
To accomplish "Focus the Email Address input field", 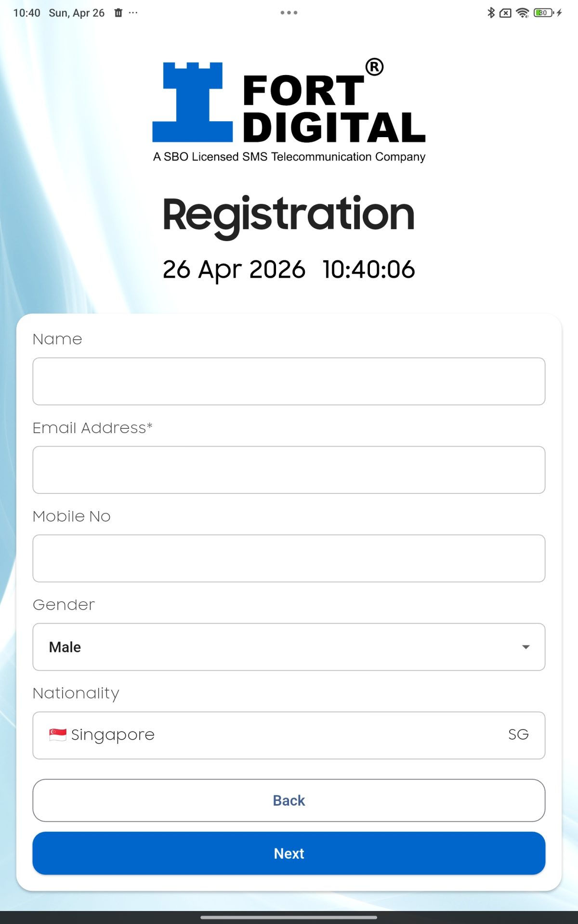I will (289, 470).
